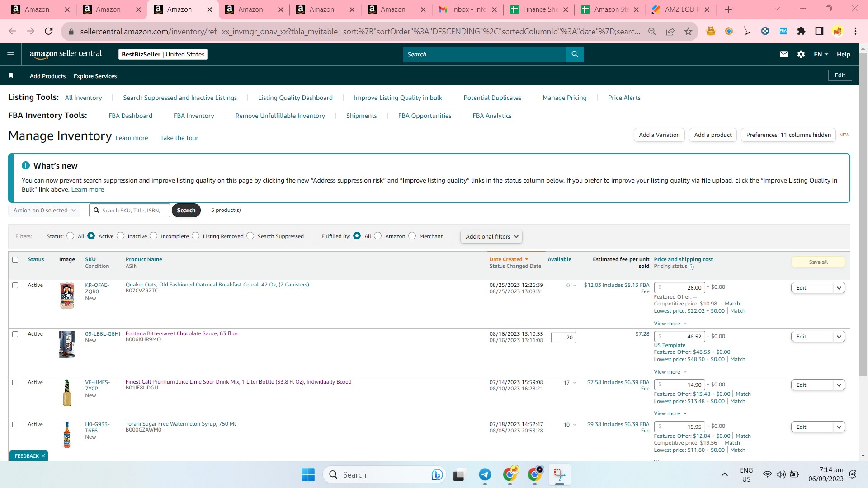
Task: Open the Windows Start menu
Action: (x=308, y=475)
